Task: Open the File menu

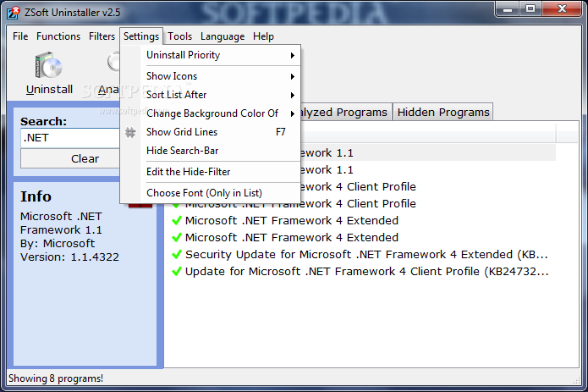Action: point(20,36)
